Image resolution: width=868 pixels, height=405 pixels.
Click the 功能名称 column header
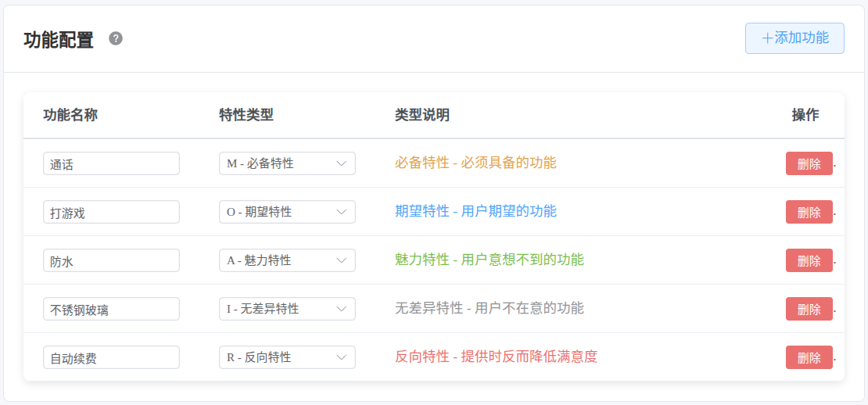[x=70, y=115]
